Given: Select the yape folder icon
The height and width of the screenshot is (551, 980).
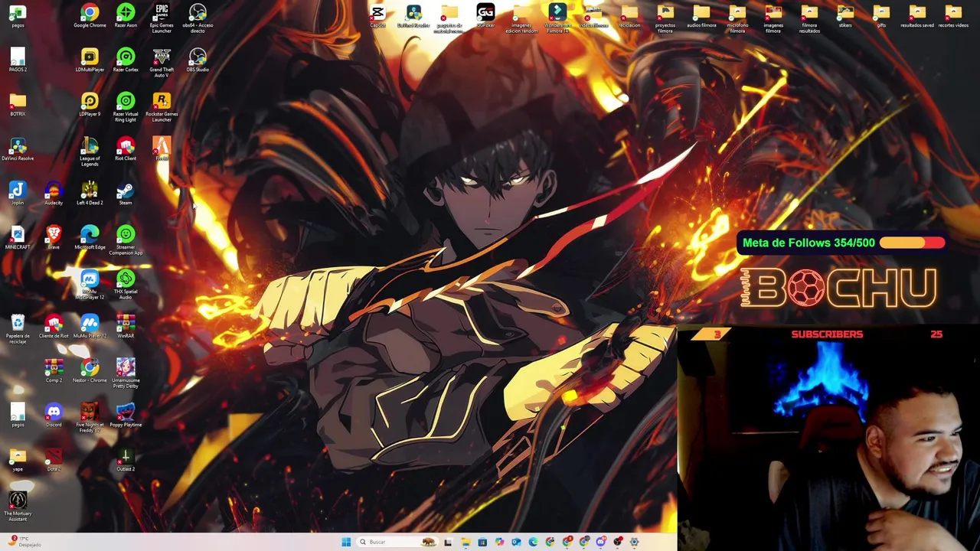Looking at the screenshot, I should pos(18,460).
